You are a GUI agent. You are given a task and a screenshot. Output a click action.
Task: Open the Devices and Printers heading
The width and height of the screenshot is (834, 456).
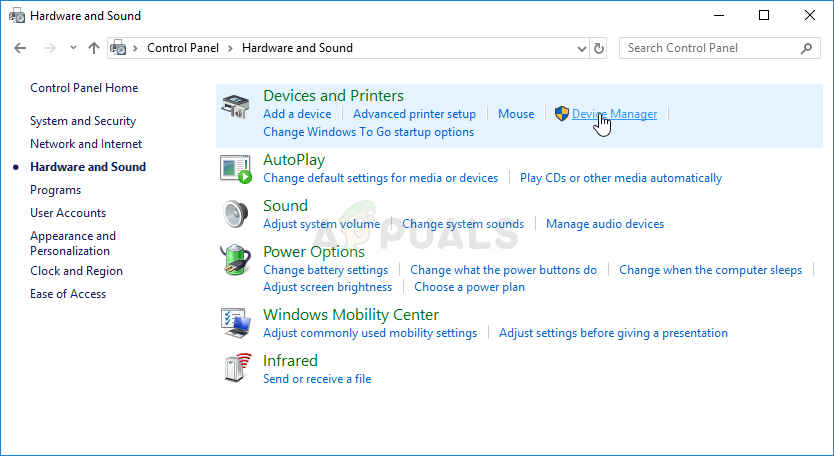(x=333, y=95)
